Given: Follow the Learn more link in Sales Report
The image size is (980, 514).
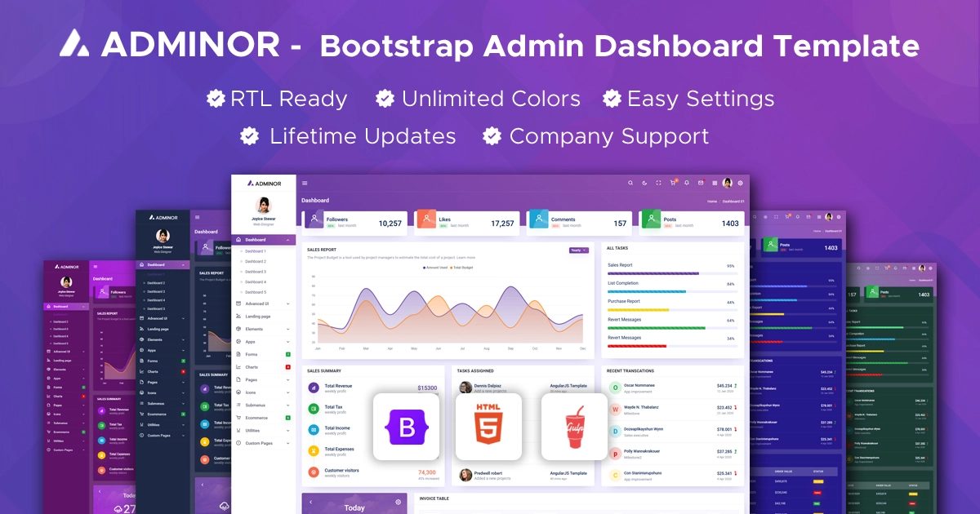Looking at the screenshot, I should 465,258.
